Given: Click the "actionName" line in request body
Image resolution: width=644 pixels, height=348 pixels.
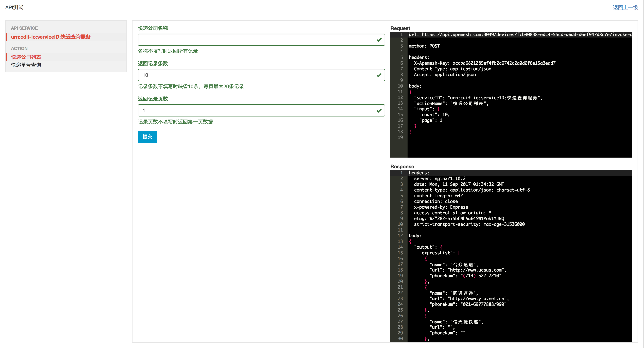Looking at the screenshot, I should click(451, 103).
